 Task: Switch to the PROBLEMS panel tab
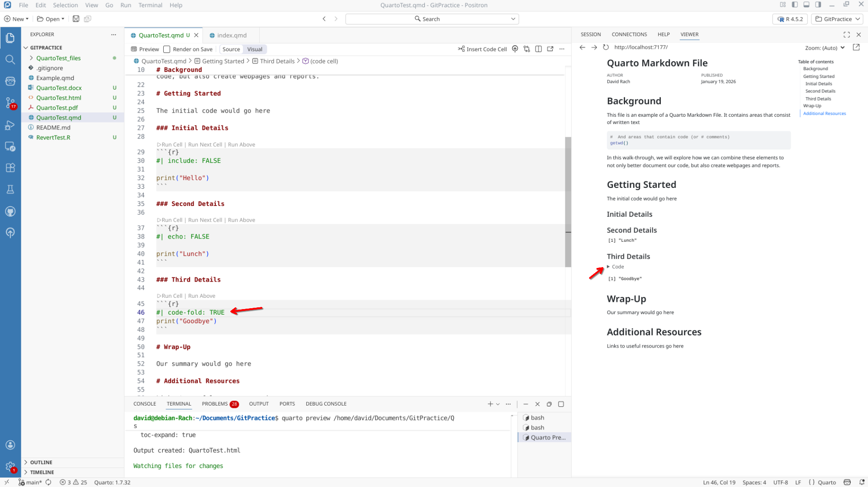point(215,404)
